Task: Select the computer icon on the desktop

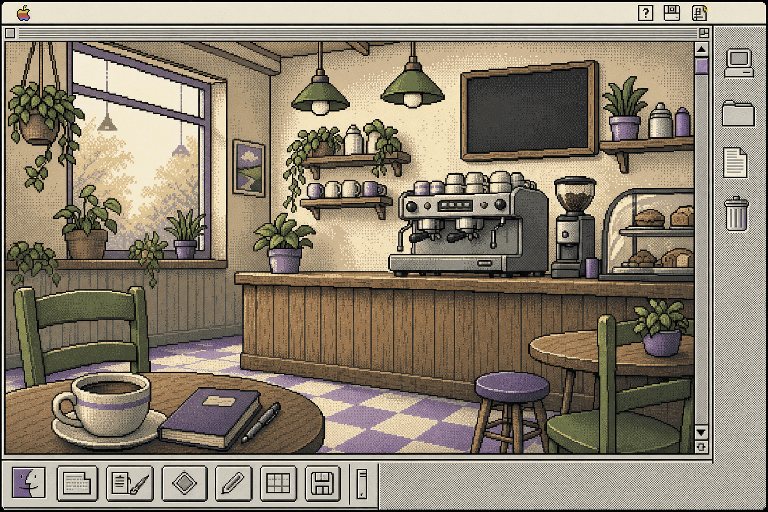Action: [739, 63]
